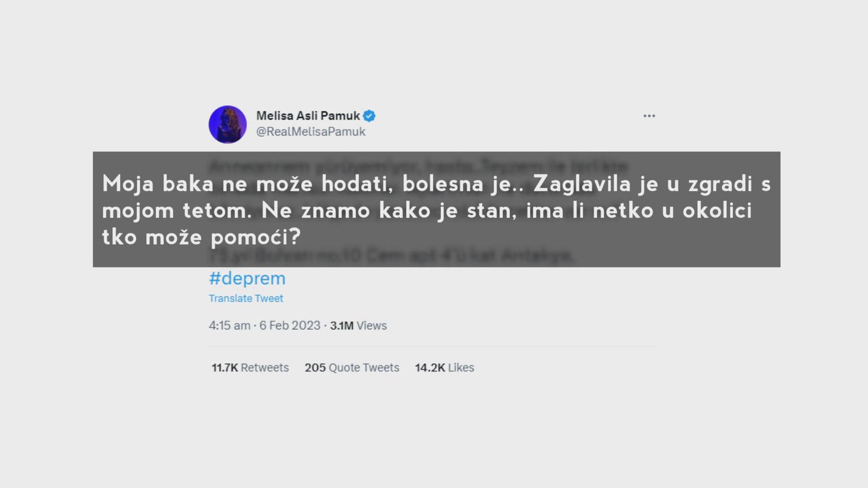Click the divider line below the timestamp

point(432,346)
